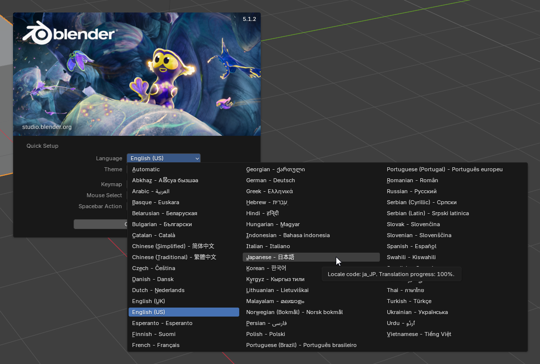The width and height of the screenshot is (540, 364).
Task: Select Automatic language option
Action: click(x=184, y=169)
